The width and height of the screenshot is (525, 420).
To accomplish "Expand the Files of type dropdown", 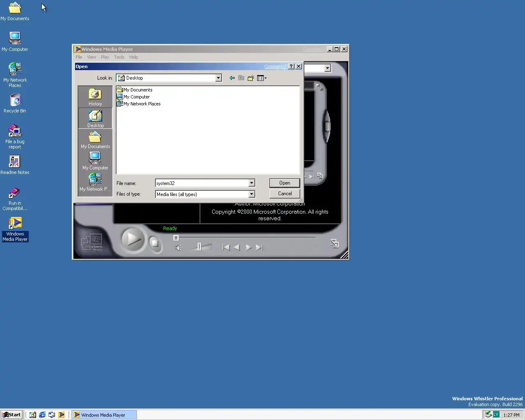I will [251, 194].
